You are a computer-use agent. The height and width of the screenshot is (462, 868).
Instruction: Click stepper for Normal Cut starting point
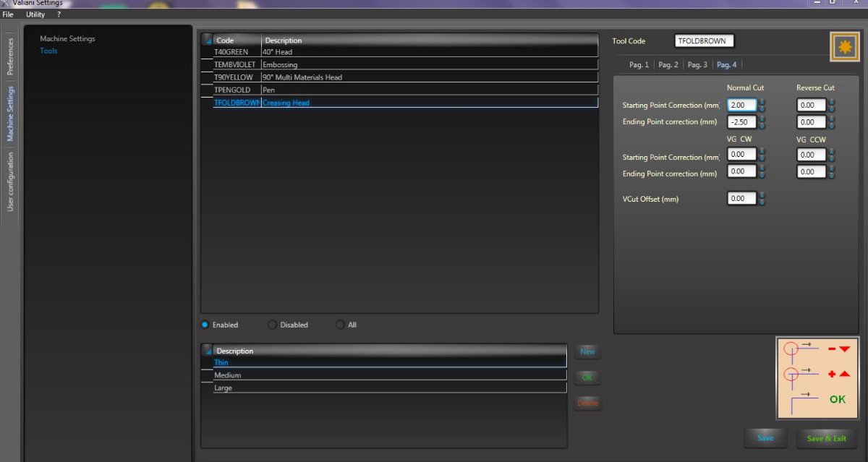click(x=762, y=106)
